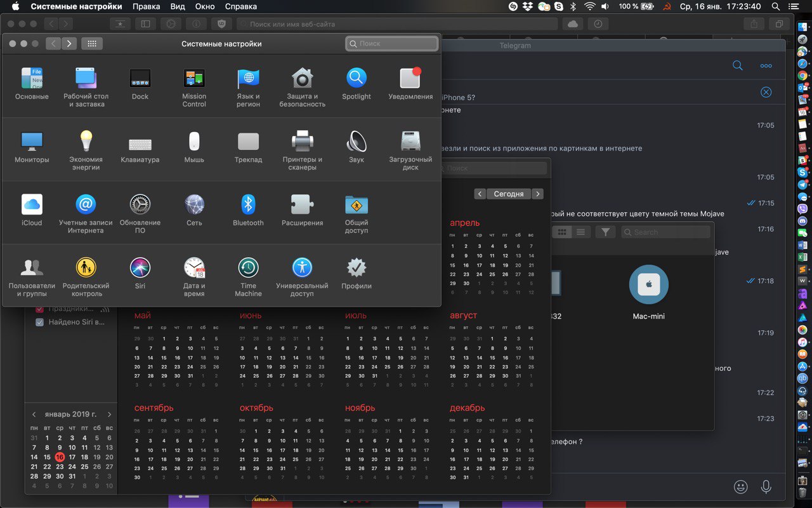This screenshot has width=812, height=508.
Task: Open Справка menu in menu bar
Action: pyautogui.click(x=241, y=6)
